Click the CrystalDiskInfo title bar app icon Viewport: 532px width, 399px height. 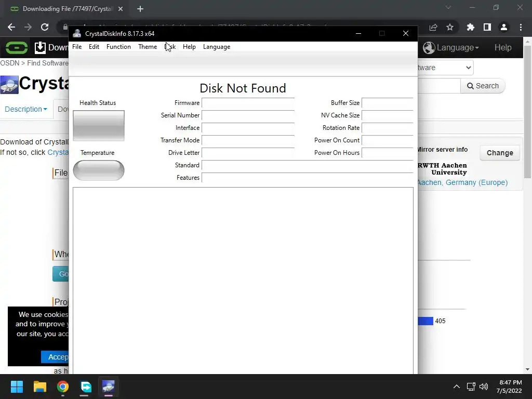point(77,33)
